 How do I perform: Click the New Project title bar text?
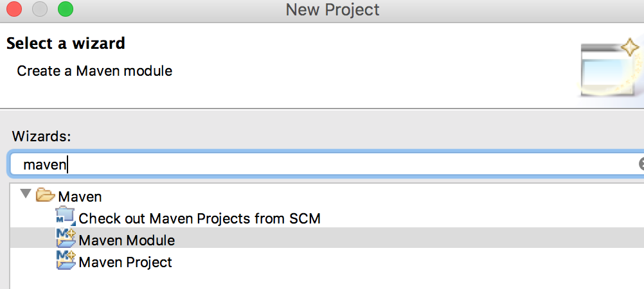pyautogui.click(x=332, y=10)
